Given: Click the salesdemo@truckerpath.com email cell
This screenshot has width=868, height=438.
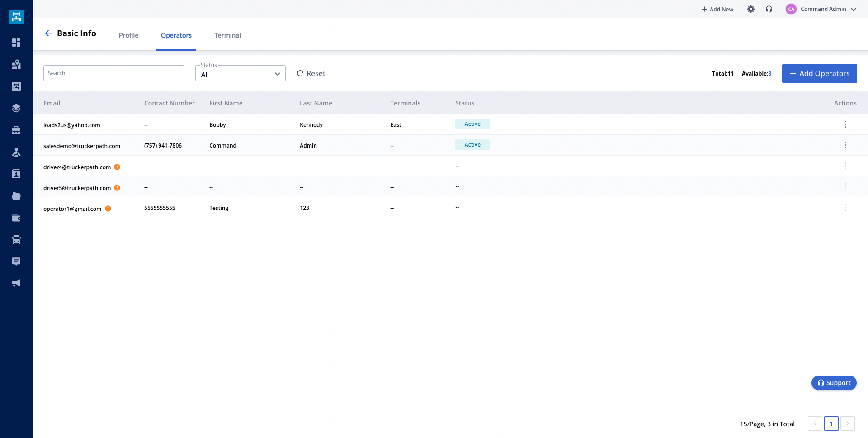Looking at the screenshot, I should (x=82, y=146).
